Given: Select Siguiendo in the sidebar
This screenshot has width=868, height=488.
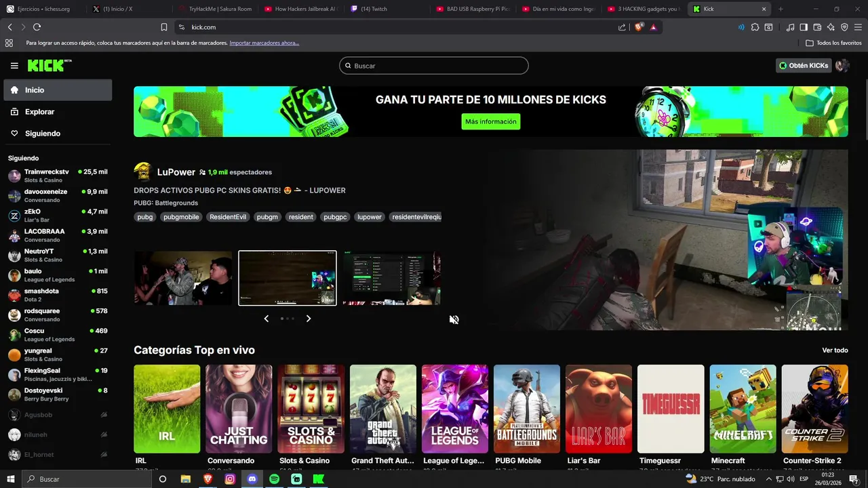Looking at the screenshot, I should click(58, 134).
